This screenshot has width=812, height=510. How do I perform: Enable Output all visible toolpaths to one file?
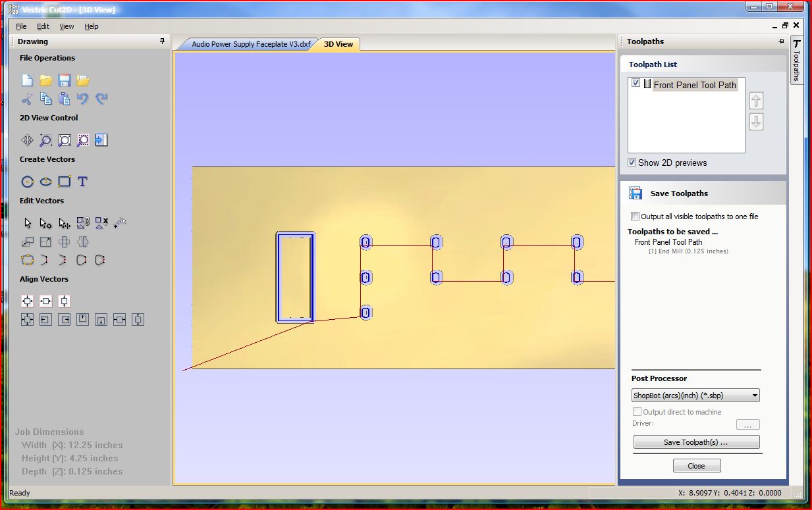coord(635,216)
